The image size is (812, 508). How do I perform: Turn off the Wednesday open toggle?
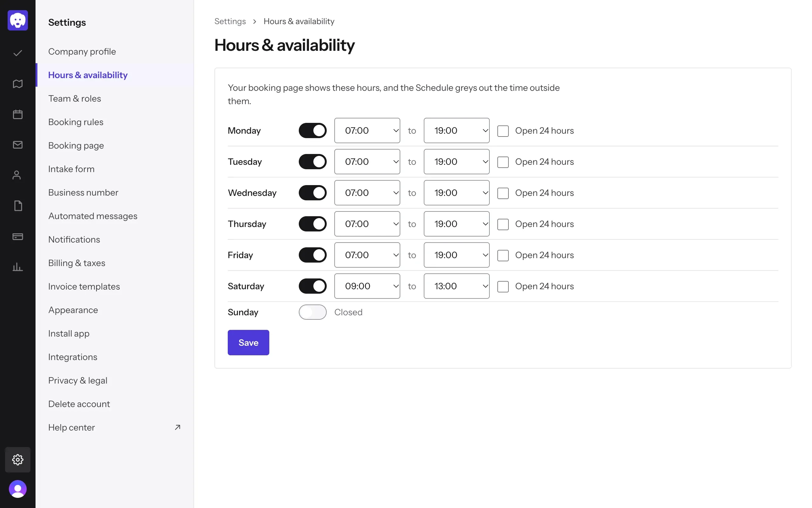coord(312,193)
